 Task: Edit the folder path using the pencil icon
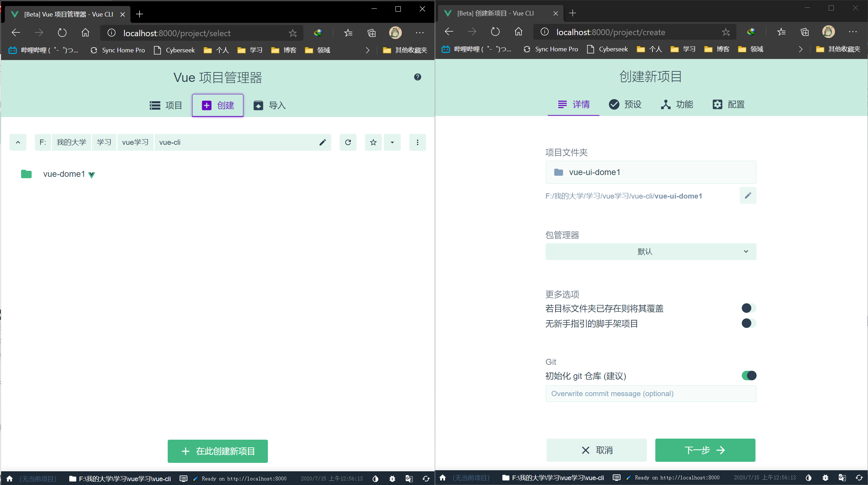(x=322, y=142)
